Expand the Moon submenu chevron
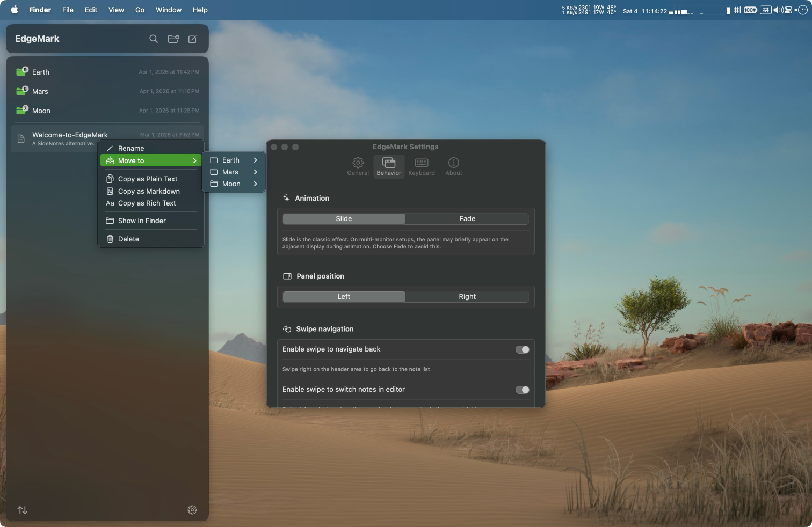The image size is (812, 527). [x=256, y=184]
